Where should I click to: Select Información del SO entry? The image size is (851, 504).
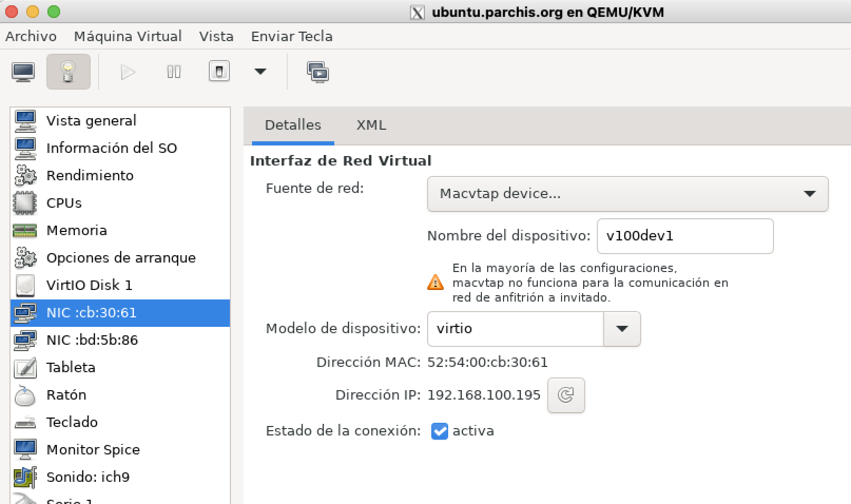120,148
